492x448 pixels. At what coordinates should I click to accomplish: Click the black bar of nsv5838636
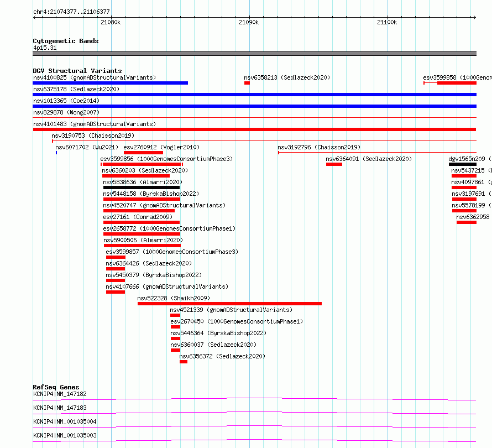pyautogui.click(x=142, y=187)
